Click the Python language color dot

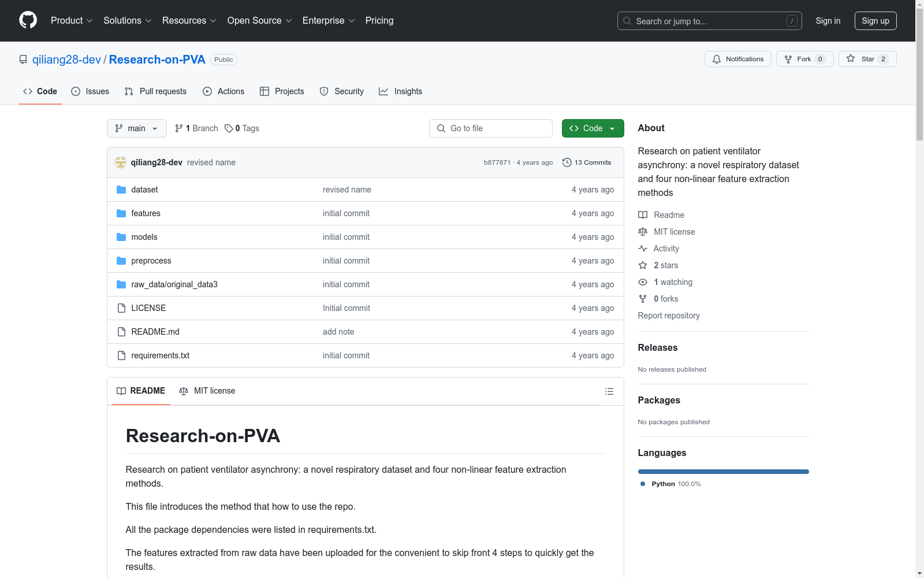pyautogui.click(x=643, y=484)
